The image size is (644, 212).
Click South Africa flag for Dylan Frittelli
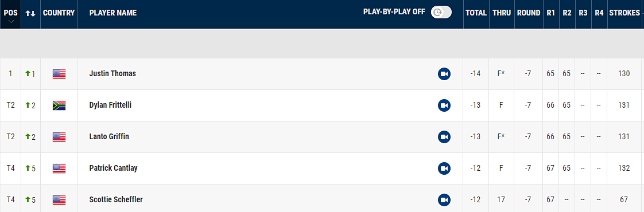pos(59,105)
